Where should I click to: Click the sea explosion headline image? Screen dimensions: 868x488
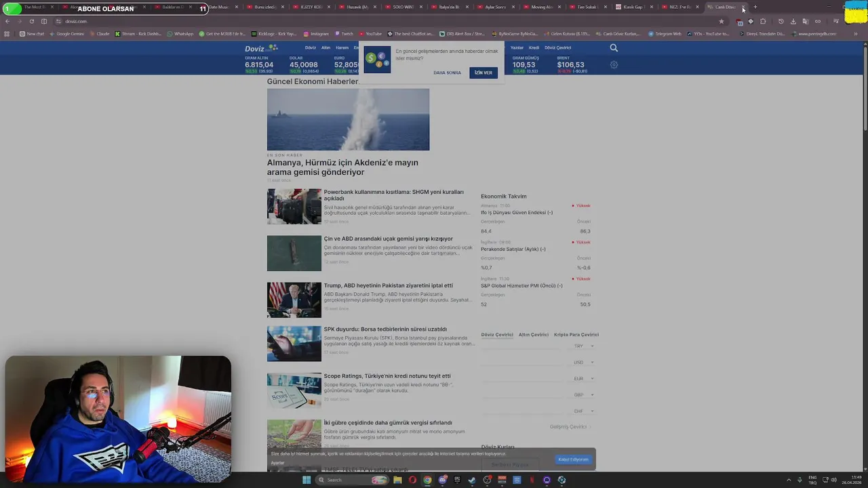click(x=348, y=119)
